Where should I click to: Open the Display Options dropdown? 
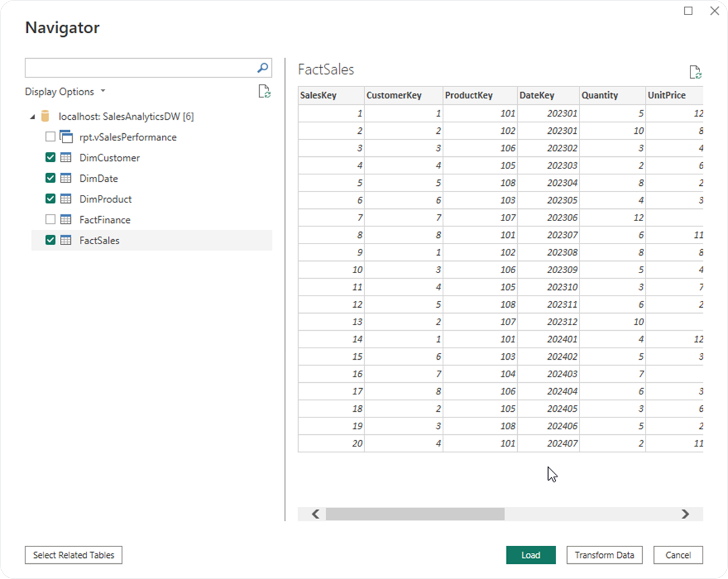[x=102, y=91]
